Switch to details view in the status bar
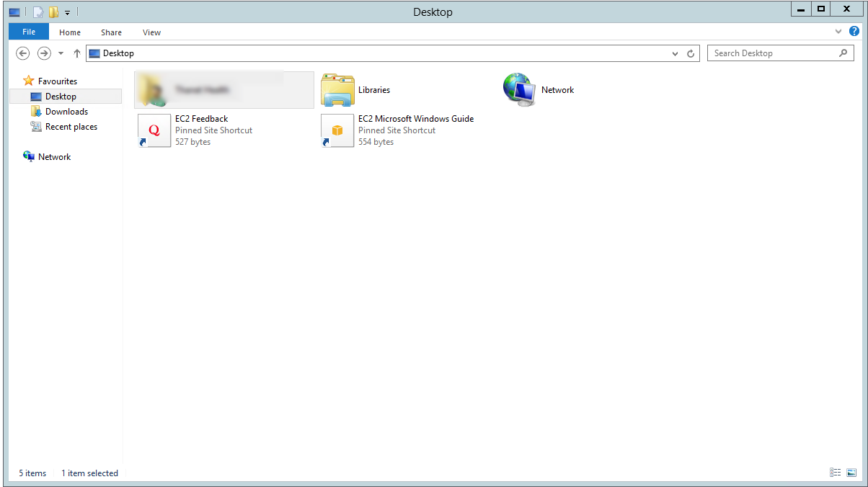The image size is (868, 487). [x=835, y=473]
